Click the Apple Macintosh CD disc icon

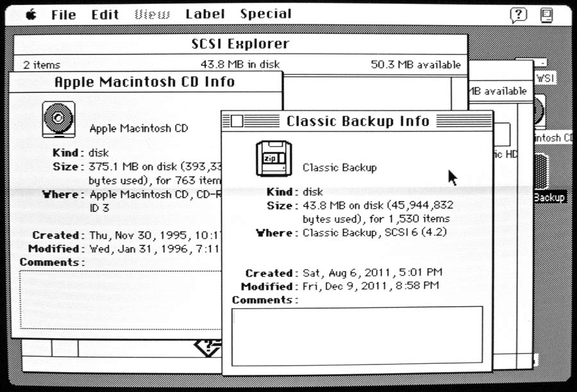pos(58,119)
